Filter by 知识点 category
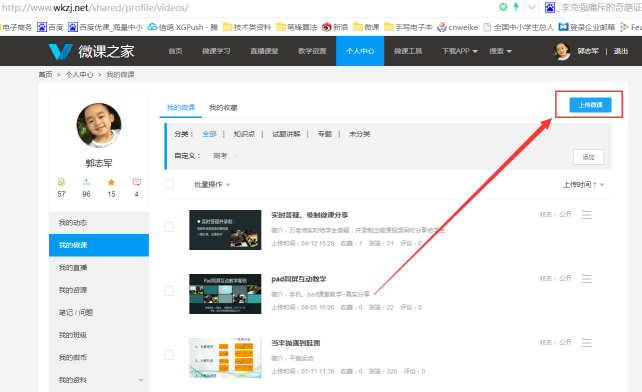The image size is (642, 392). (244, 134)
